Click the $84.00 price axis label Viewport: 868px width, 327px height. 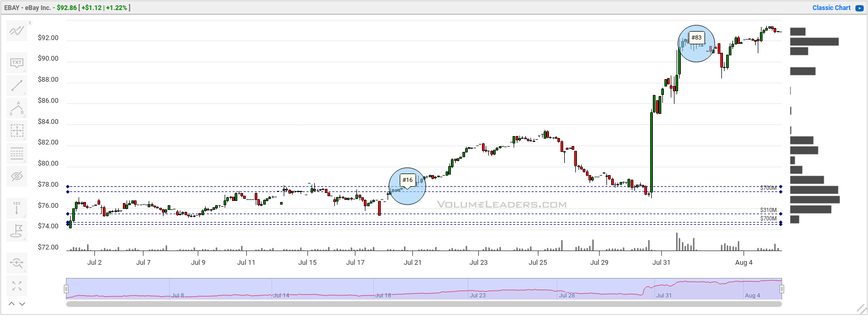(48, 122)
